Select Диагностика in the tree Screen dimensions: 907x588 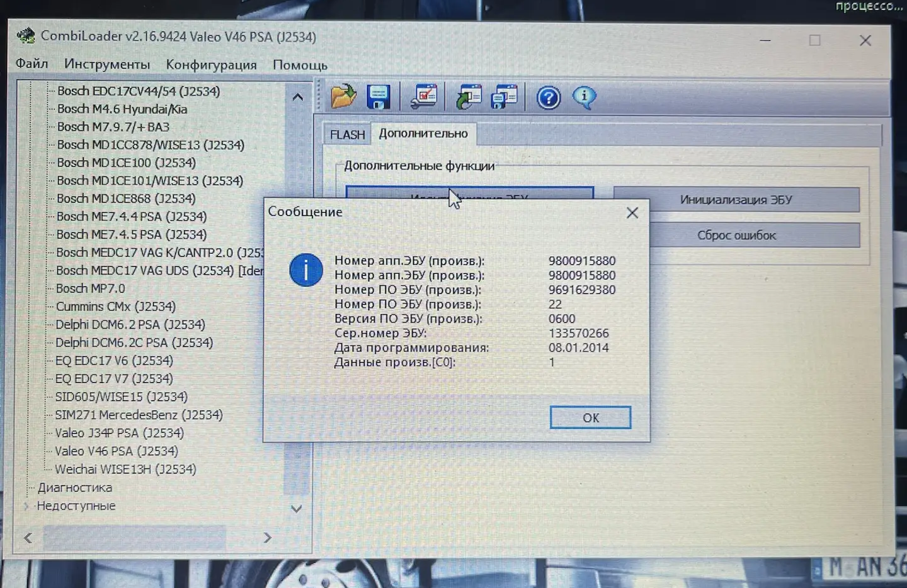click(x=74, y=487)
